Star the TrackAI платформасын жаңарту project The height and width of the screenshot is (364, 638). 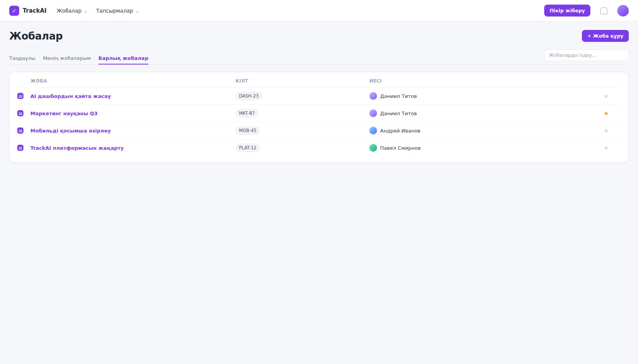[x=606, y=148]
